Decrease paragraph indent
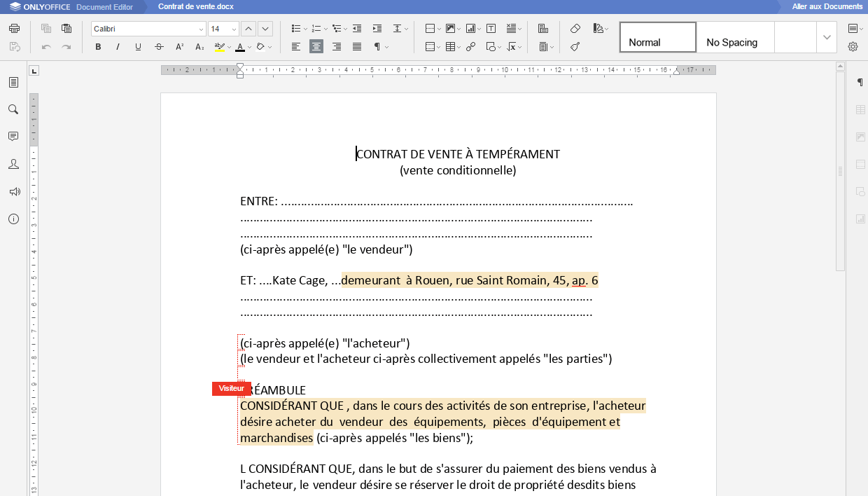The height and width of the screenshot is (496, 868). (x=357, y=29)
